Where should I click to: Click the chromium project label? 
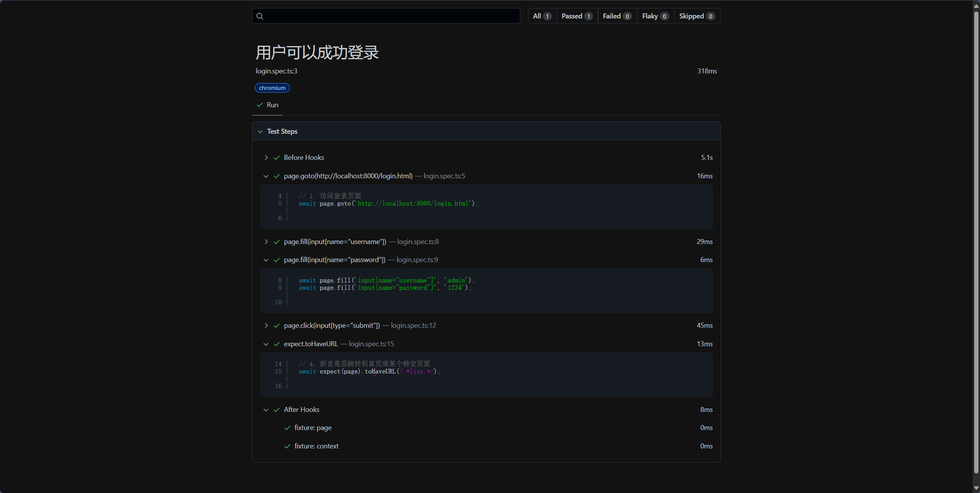pos(272,88)
